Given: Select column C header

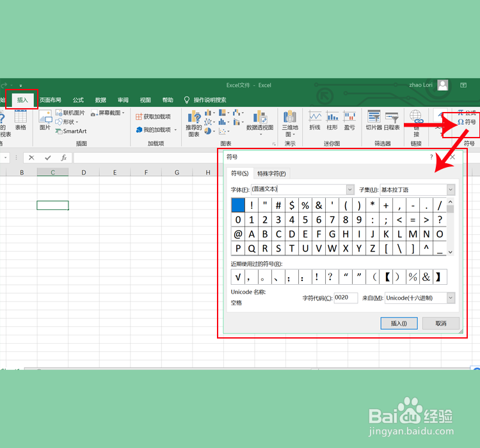Looking at the screenshot, I should tap(52, 172).
